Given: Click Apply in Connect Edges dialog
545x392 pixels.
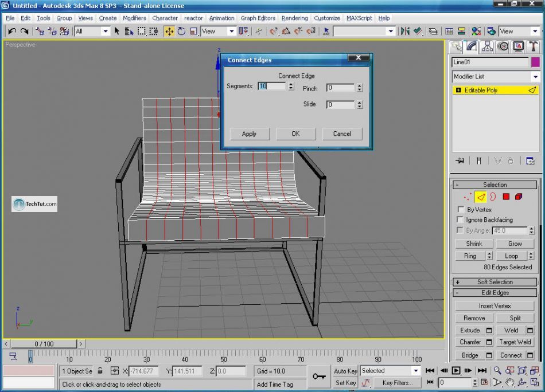Looking at the screenshot, I should 249,134.
